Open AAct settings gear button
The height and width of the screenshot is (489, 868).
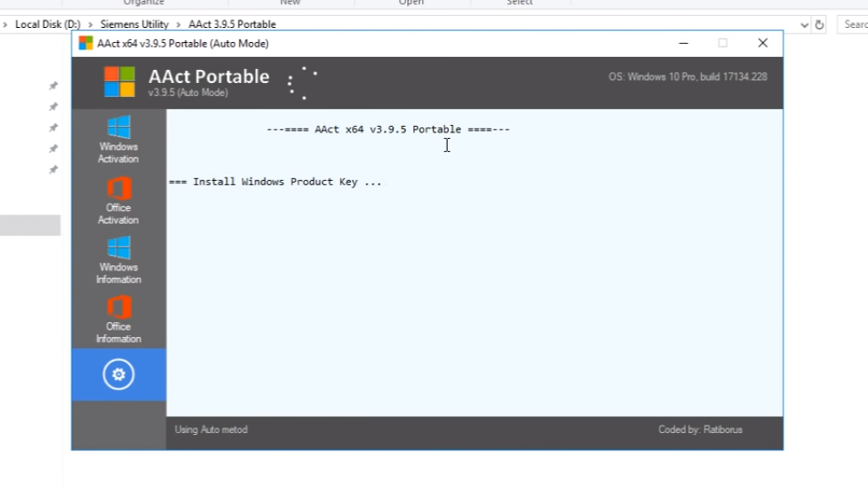(119, 375)
